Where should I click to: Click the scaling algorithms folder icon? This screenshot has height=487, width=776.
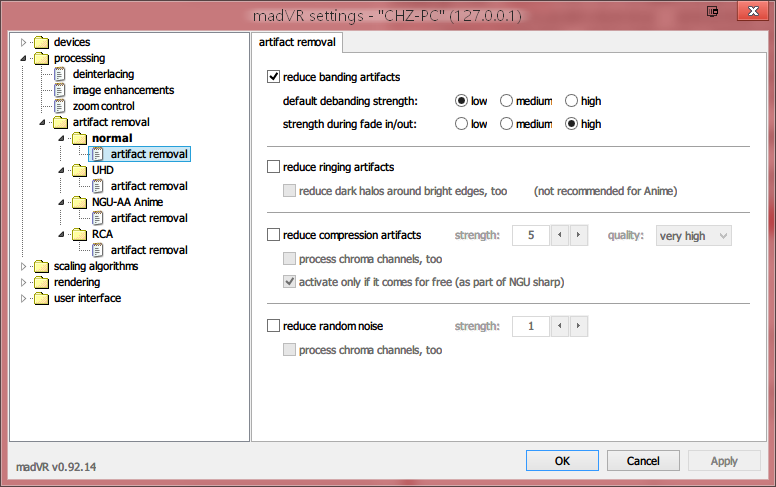[42, 266]
